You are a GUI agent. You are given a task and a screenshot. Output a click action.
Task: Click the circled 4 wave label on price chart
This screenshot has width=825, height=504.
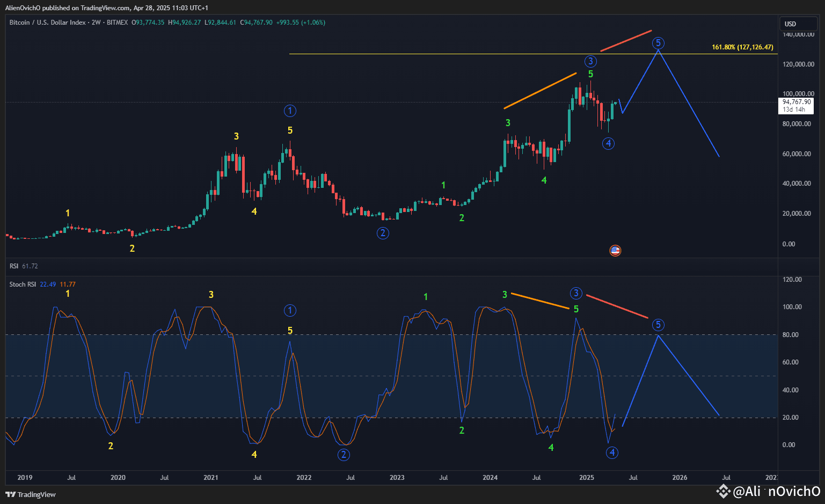608,143
